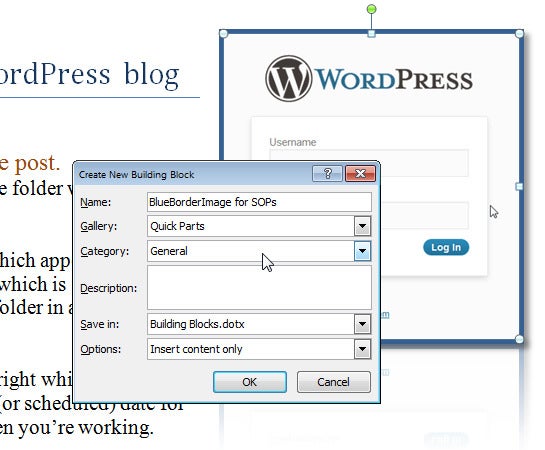Open the Gallery dropdown arrow
Screen dimensions: 545x450
tap(362, 226)
